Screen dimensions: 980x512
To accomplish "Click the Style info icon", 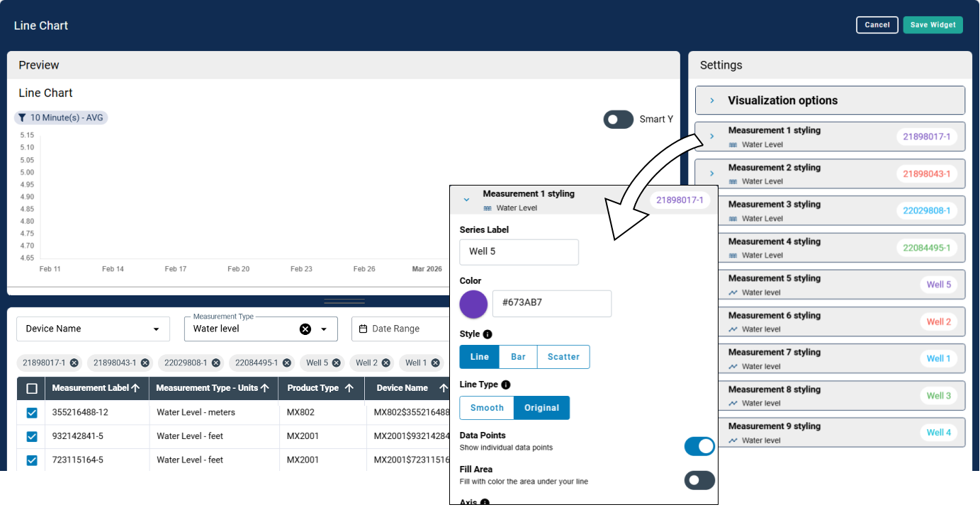I will [x=488, y=334].
